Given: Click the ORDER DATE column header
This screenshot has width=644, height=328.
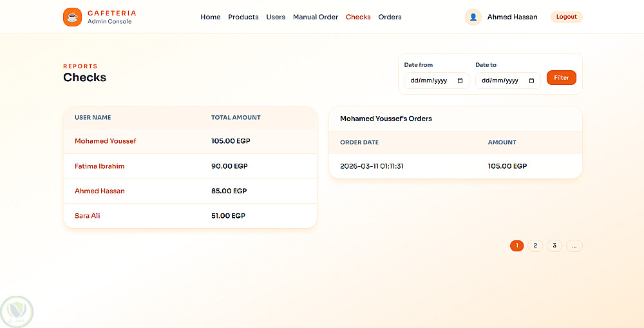Looking at the screenshot, I should click(x=359, y=142).
